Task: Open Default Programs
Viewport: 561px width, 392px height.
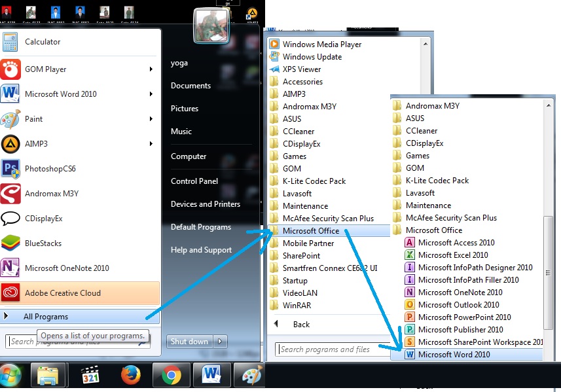Action: point(201,227)
